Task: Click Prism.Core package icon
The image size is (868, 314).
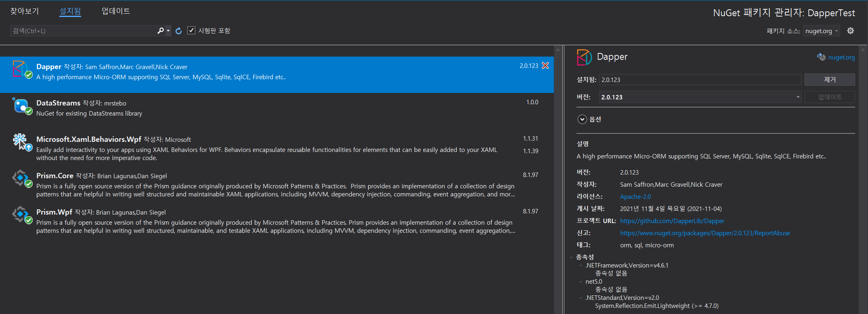Action: (x=22, y=179)
